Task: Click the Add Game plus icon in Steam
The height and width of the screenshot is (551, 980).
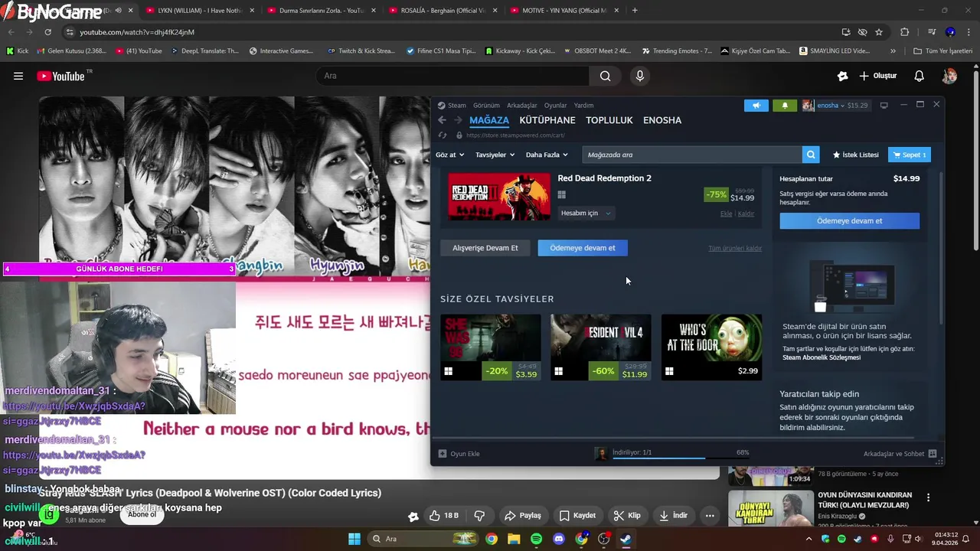Action: (442, 454)
